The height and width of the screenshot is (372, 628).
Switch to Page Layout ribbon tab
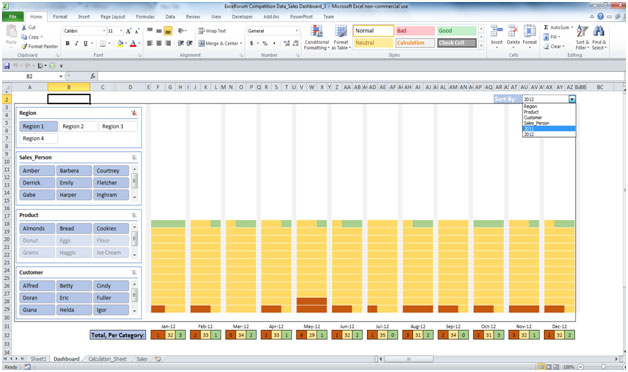[113, 17]
